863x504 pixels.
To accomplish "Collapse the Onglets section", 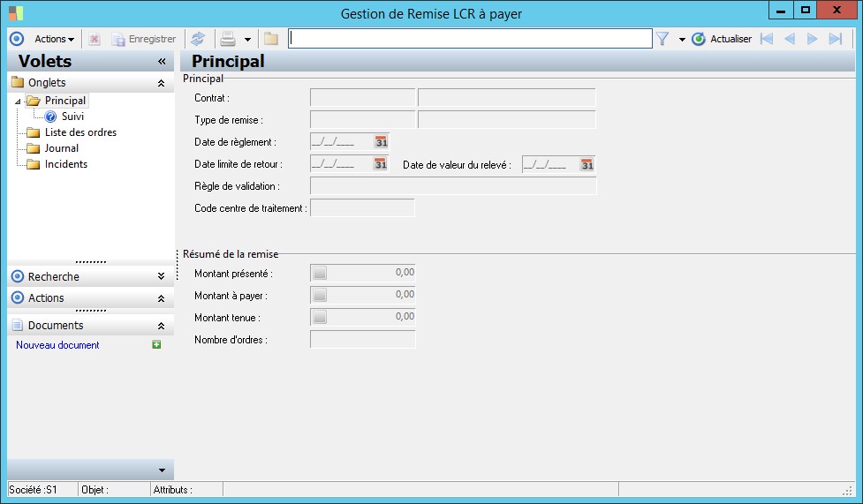I will 162,83.
